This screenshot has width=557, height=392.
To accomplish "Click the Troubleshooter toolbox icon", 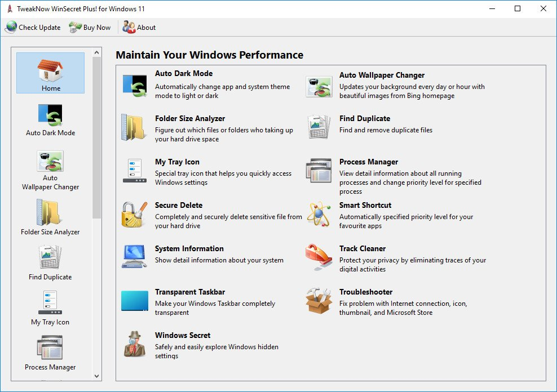I will pos(319,301).
